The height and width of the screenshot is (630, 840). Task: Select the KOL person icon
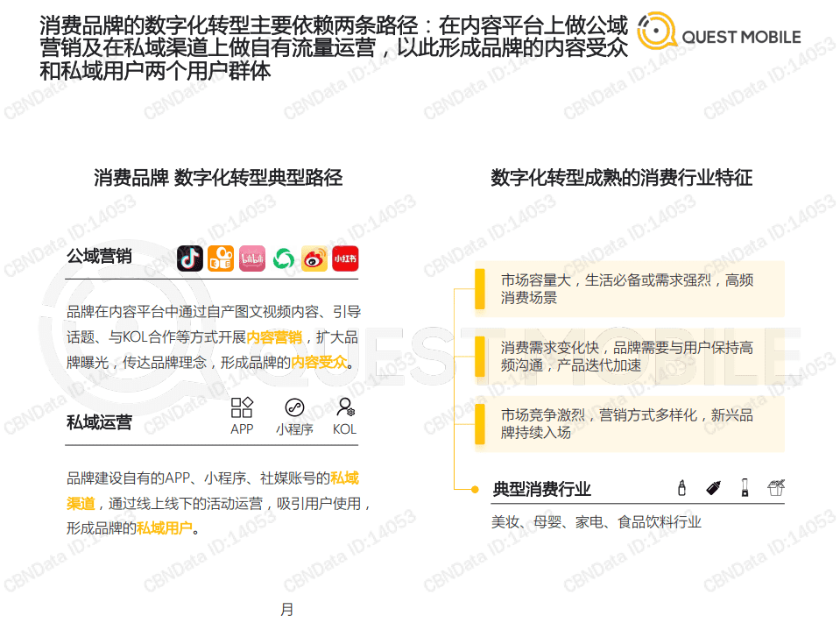(343, 407)
